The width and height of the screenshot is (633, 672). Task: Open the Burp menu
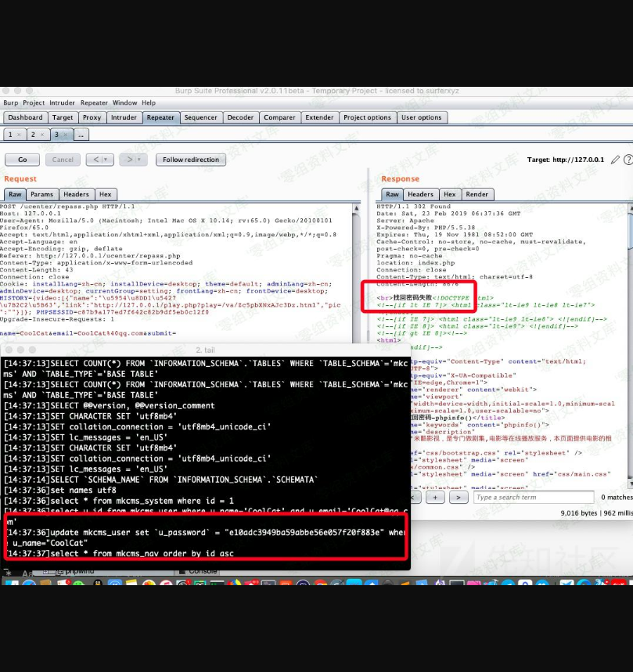pos(10,102)
